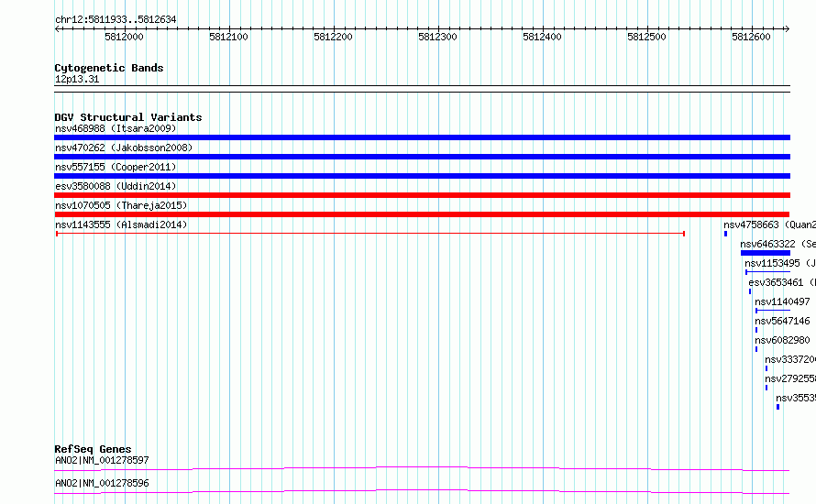Select the magenta intron line of NM_001278597
The height and width of the screenshot is (504, 816).
(422, 468)
